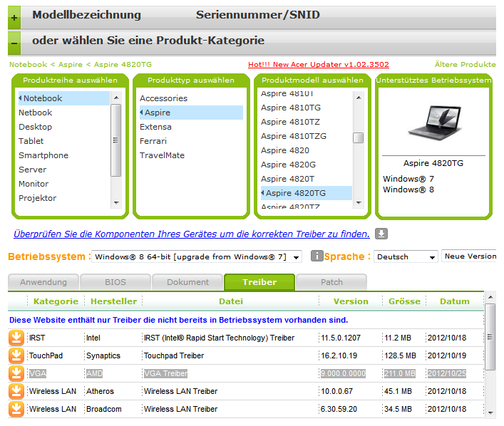This screenshot has height=426, width=504.
Task: Click the info icon next to Sprache
Action: (317, 256)
